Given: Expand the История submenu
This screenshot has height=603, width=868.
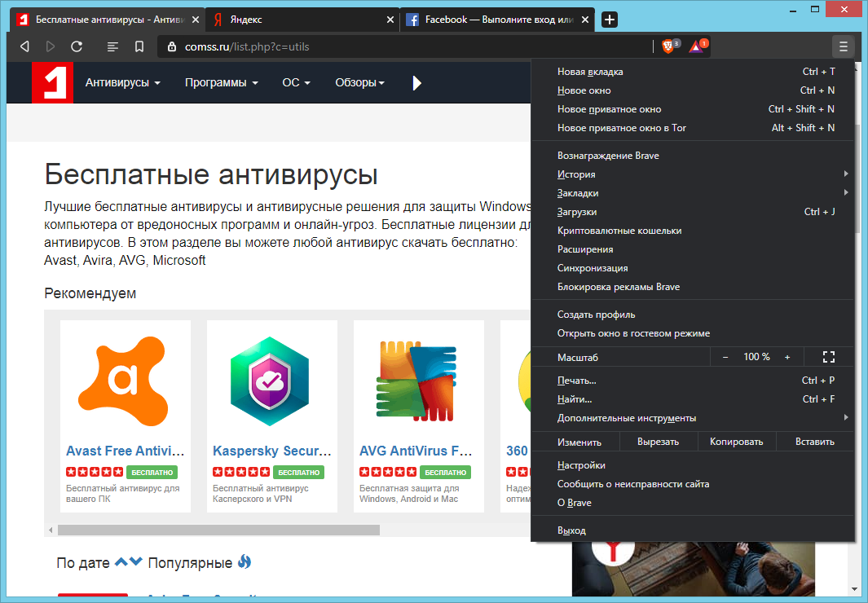Looking at the screenshot, I should coord(693,174).
